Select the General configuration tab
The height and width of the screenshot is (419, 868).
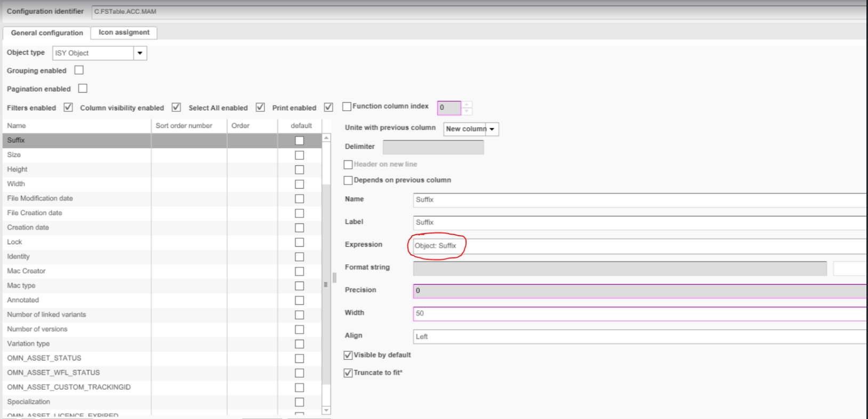pos(47,33)
